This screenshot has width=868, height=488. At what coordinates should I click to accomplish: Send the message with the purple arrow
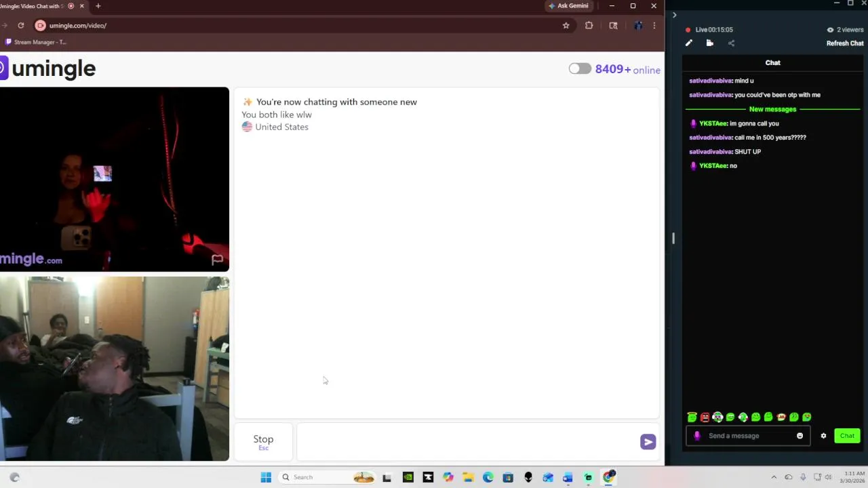[x=648, y=442]
